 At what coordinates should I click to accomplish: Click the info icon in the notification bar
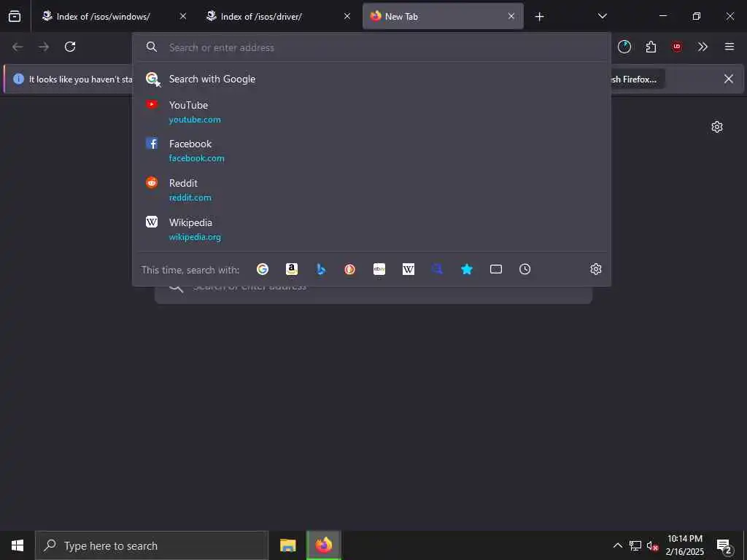[x=18, y=79]
